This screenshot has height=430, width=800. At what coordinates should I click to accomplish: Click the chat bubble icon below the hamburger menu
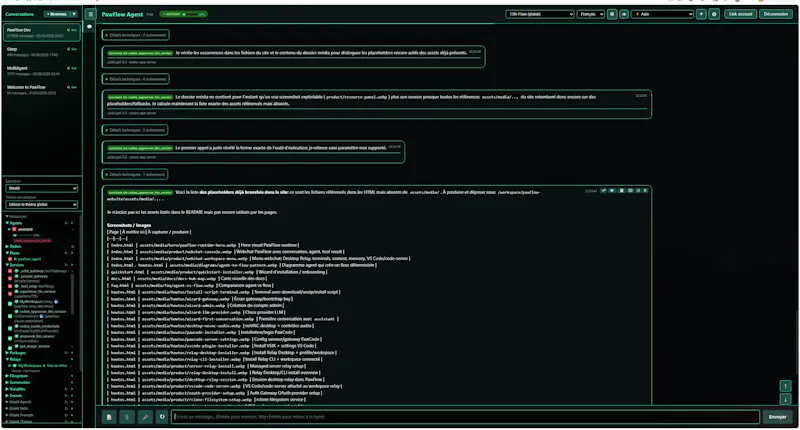pos(90,27)
